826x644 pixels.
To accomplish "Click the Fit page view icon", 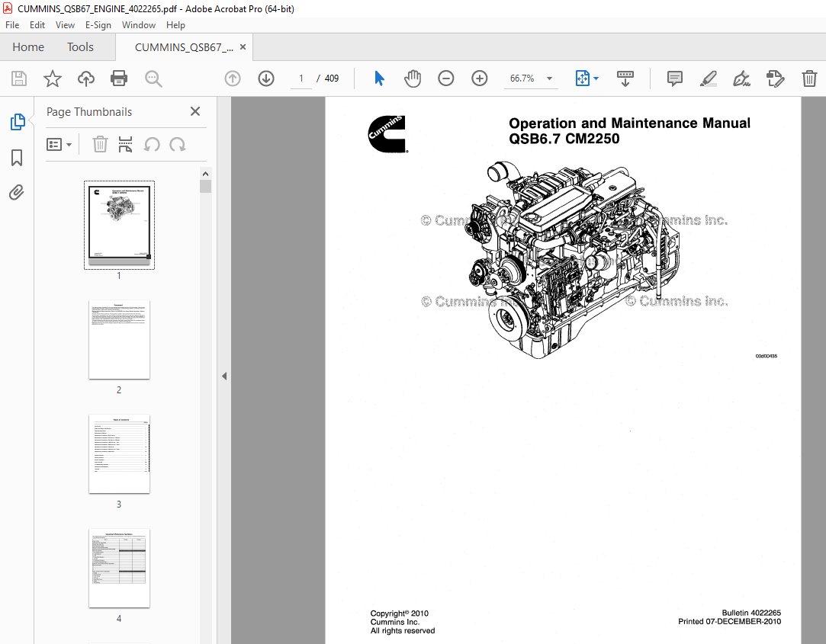I will [582, 78].
